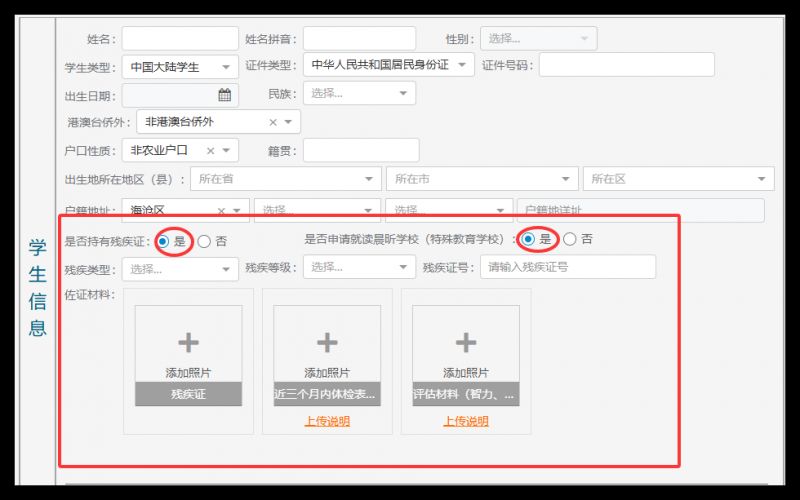Clear the 海沧区 selection with its x icon

221,211
